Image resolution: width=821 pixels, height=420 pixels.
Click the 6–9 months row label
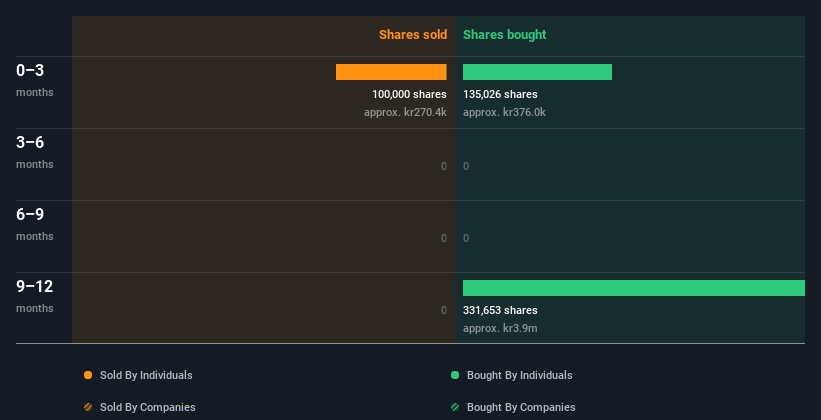(35, 224)
